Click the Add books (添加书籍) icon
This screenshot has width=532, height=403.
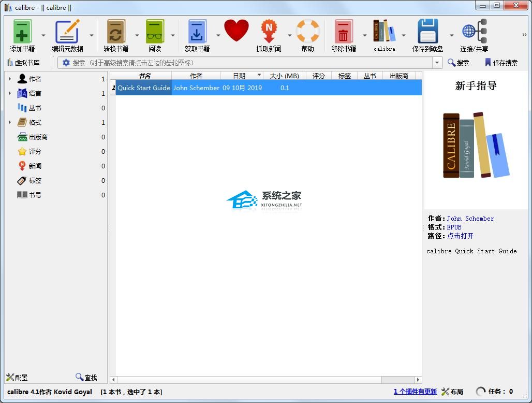click(22, 31)
